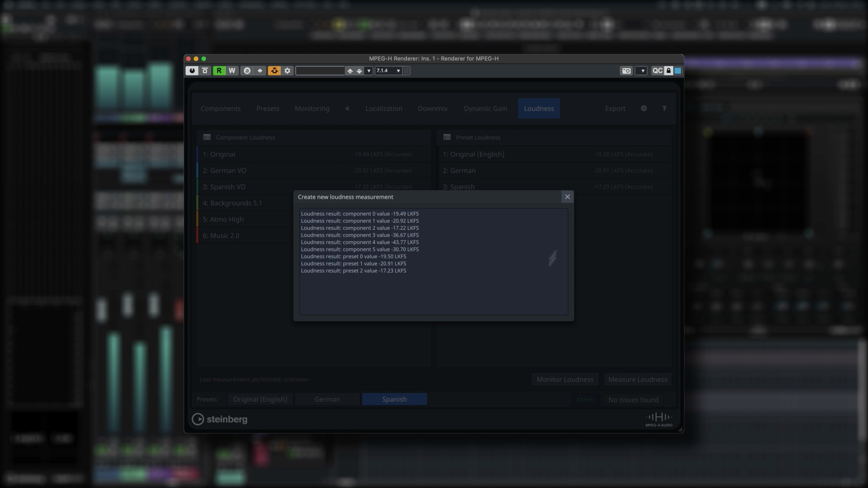Open the help question mark icon
Screen dimensions: 868x488
coord(664,109)
